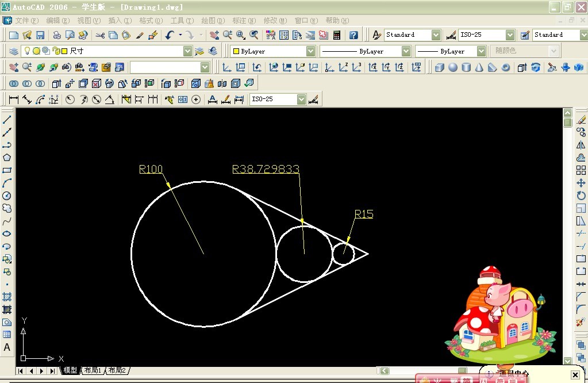Open the 视图 menu
The width and height of the screenshot is (588, 383).
[89, 21]
